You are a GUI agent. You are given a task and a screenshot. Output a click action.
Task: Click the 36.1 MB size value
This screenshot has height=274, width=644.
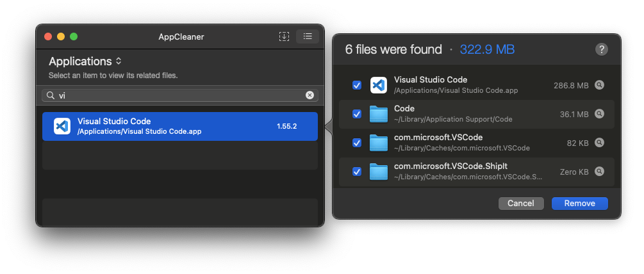click(x=574, y=115)
